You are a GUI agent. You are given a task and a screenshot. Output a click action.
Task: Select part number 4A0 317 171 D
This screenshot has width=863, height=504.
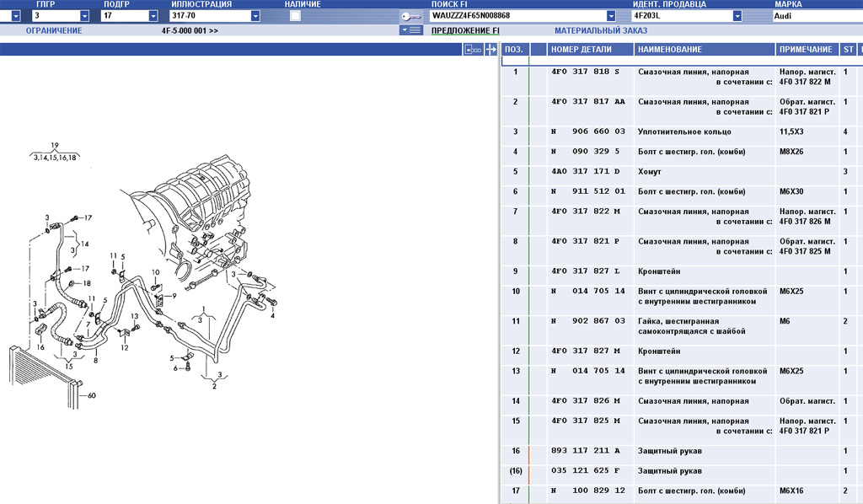(585, 171)
